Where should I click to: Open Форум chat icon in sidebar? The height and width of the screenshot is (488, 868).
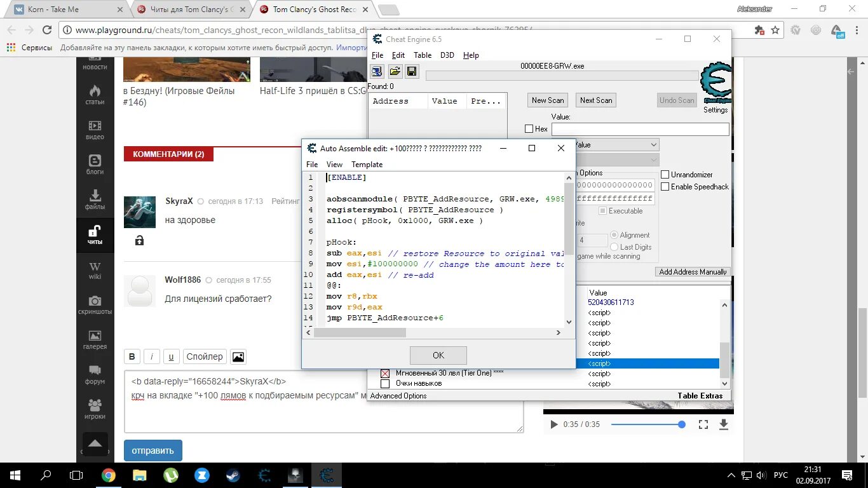click(95, 375)
